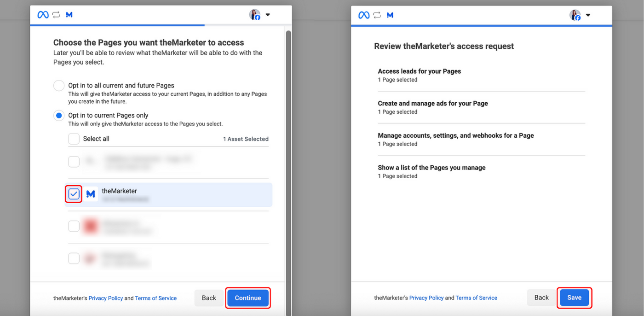Click red blurred page thumbnail below theMarketer

91,226
